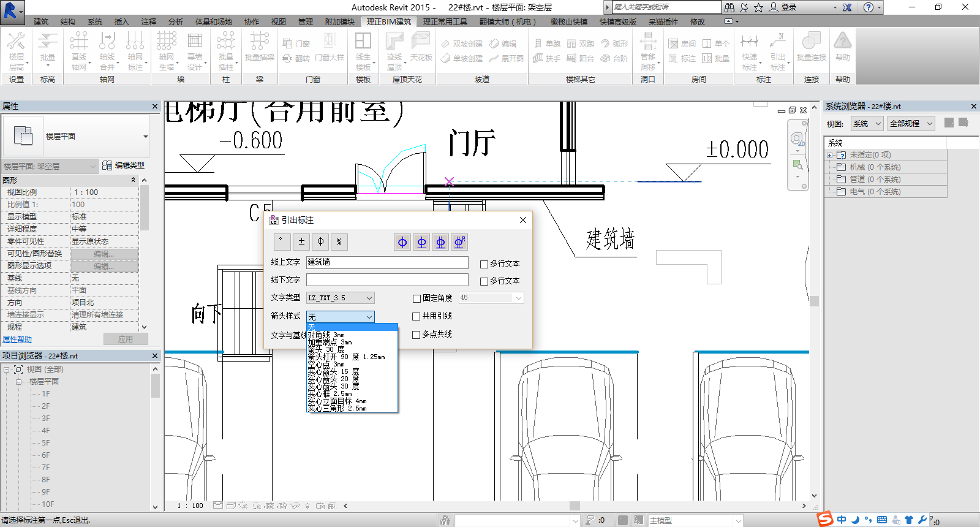The height and width of the screenshot is (527, 980).
Task: Click the 批量连接 batch join tool
Action: pos(812,47)
